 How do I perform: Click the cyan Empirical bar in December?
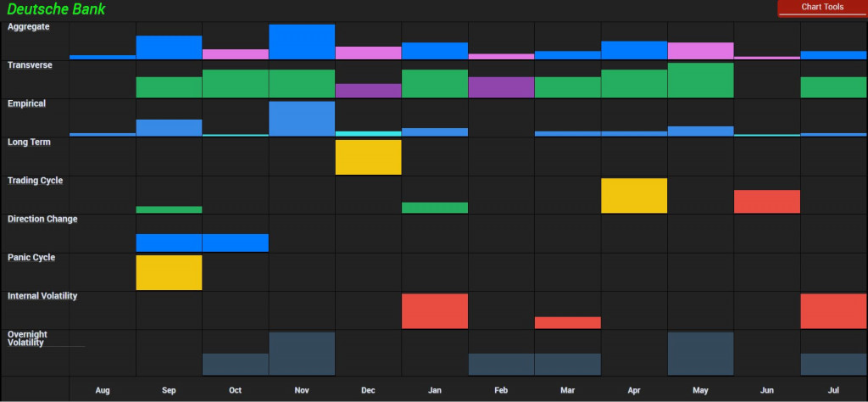click(368, 133)
